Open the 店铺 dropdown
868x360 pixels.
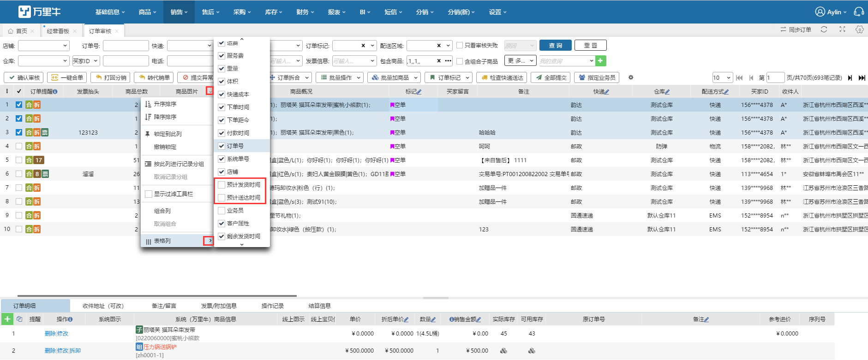click(44, 46)
